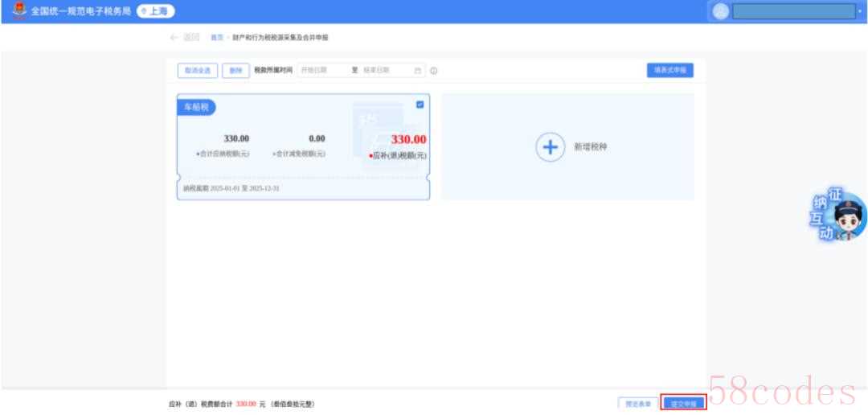Image resolution: width=868 pixels, height=415 pixels.
Task: Expand the user account dropdown arrow
Action: 859,11
